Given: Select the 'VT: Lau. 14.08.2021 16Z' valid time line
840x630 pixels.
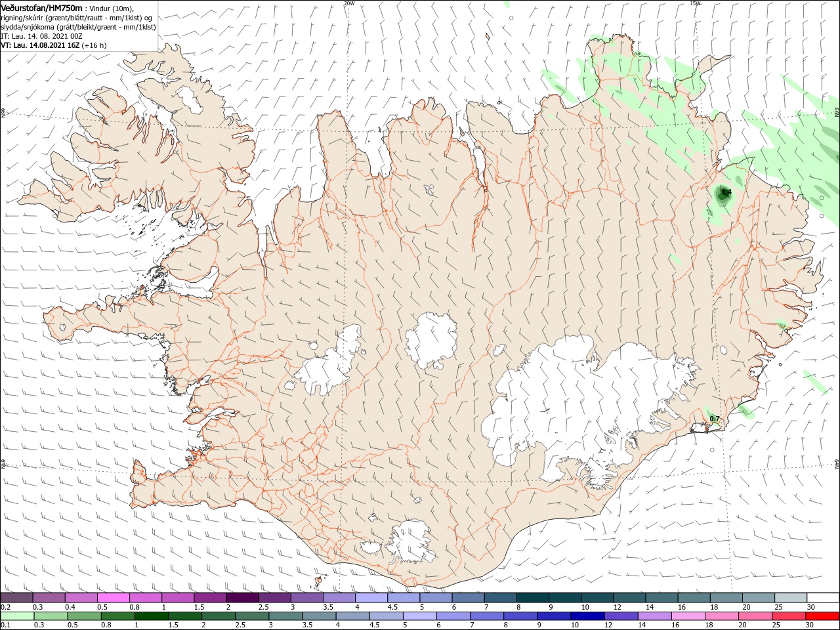Looking at the screenshot, I should (40, 45).
